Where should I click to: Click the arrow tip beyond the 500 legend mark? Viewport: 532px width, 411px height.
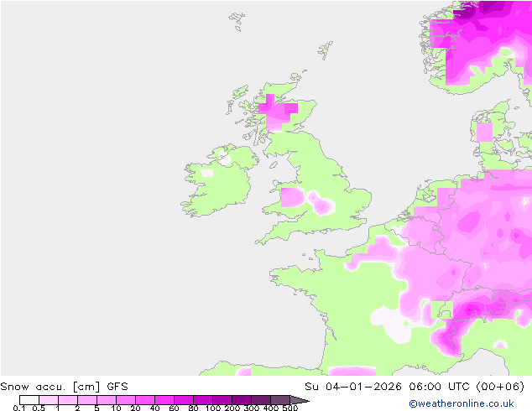pyautogui.click(x=300, y=400)
